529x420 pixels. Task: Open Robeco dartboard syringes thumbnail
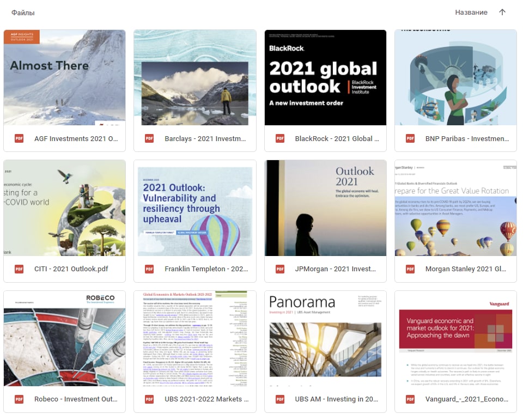(64, 338)
